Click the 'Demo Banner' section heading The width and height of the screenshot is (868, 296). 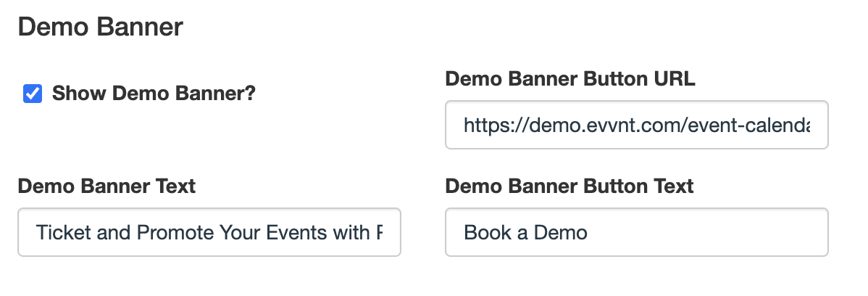pyautogui.click(x=100, y=27)
